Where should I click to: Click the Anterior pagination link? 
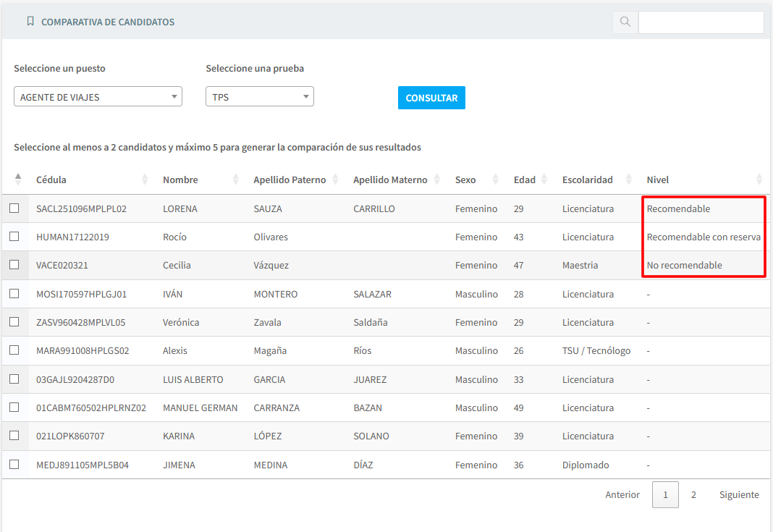(622, 495)
